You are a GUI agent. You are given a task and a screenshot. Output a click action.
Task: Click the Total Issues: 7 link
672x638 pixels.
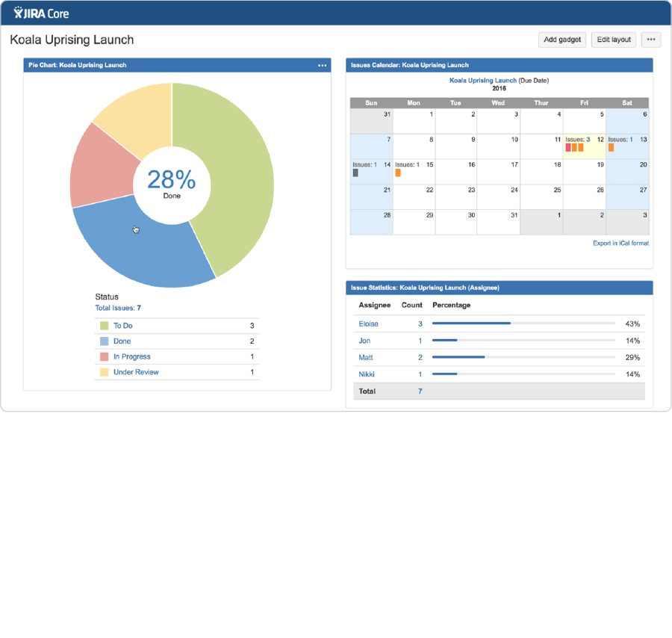tap(116, 308)
